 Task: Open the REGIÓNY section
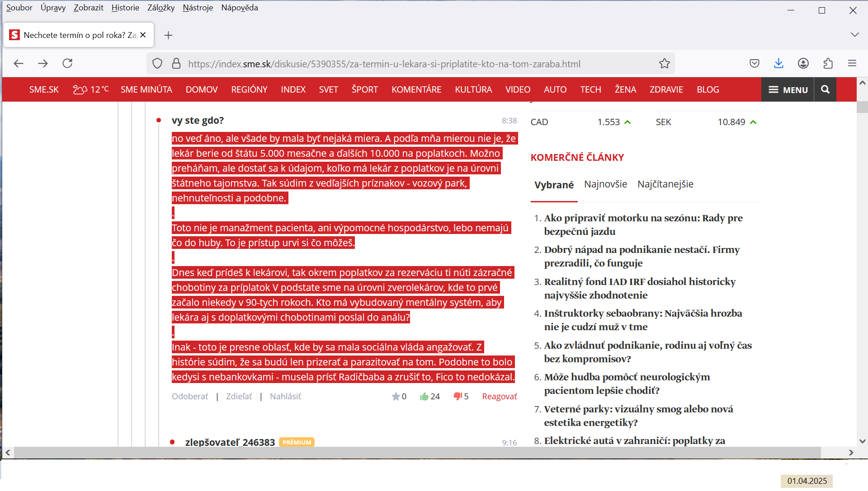coord(249,89)
